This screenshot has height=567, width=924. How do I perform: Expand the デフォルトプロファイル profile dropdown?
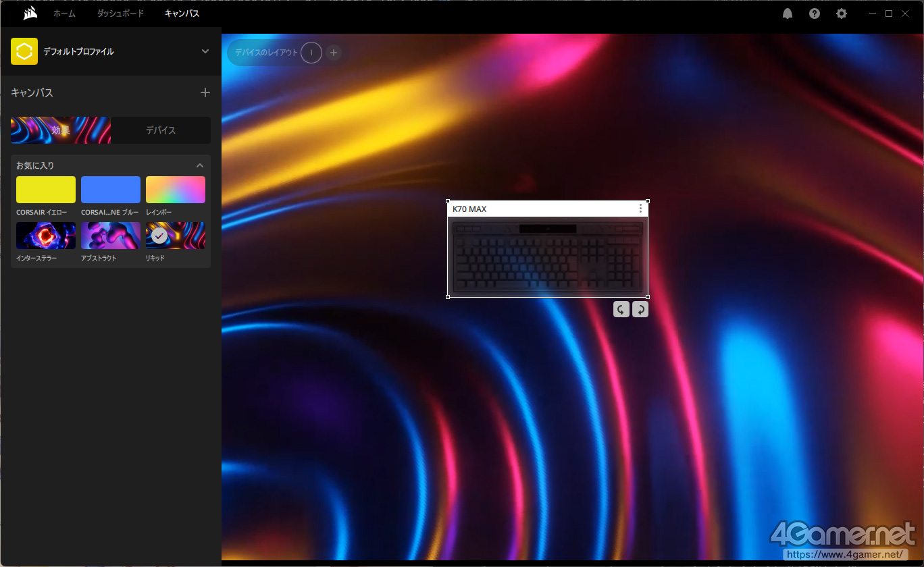205,51
